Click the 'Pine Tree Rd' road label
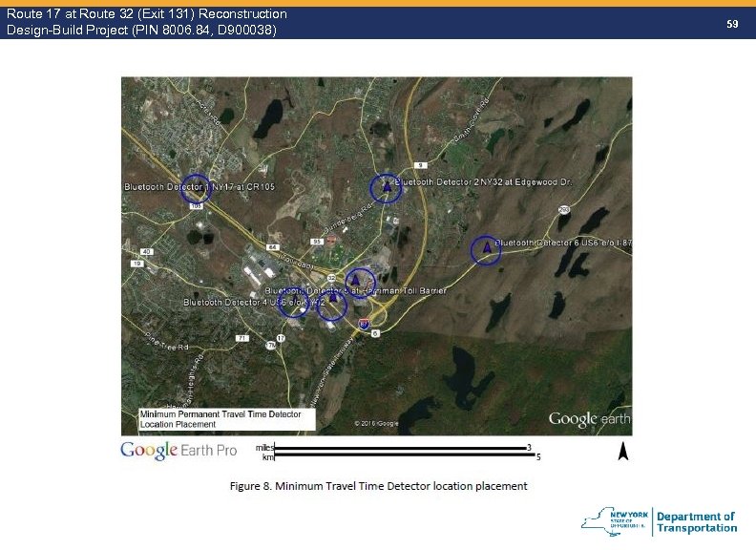 point(166,342)
